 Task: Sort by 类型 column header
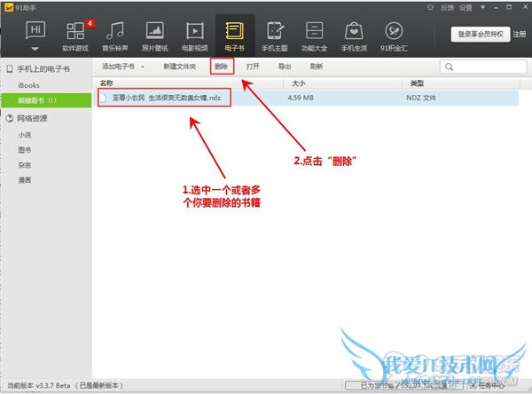[417, 83]
